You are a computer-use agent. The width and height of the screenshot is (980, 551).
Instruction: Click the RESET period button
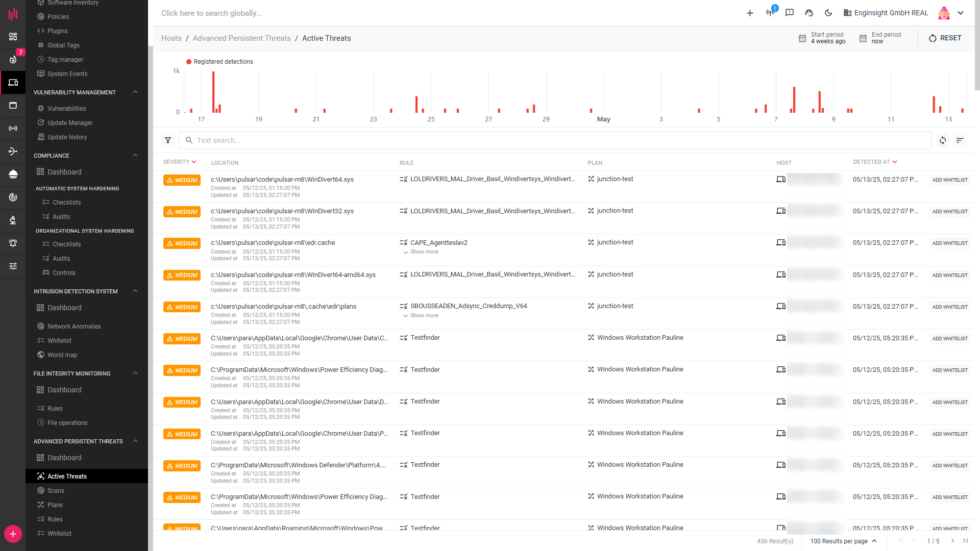(x=945, y=38)
